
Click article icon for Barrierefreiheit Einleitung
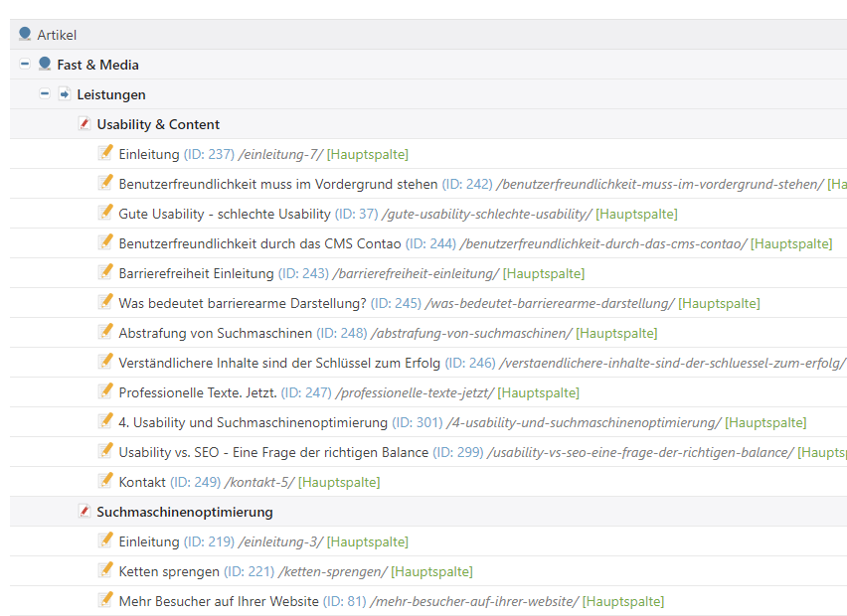pyautogui.click(x=105, y=272)
